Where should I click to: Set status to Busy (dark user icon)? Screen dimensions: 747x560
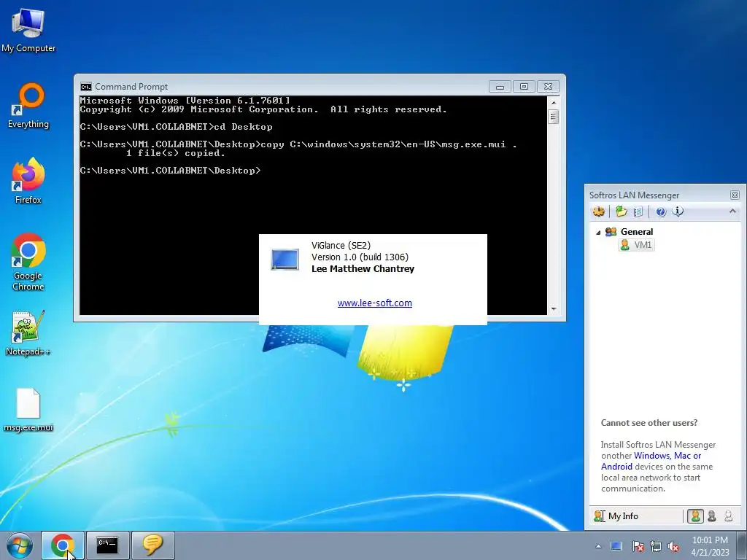pos(712,516)
